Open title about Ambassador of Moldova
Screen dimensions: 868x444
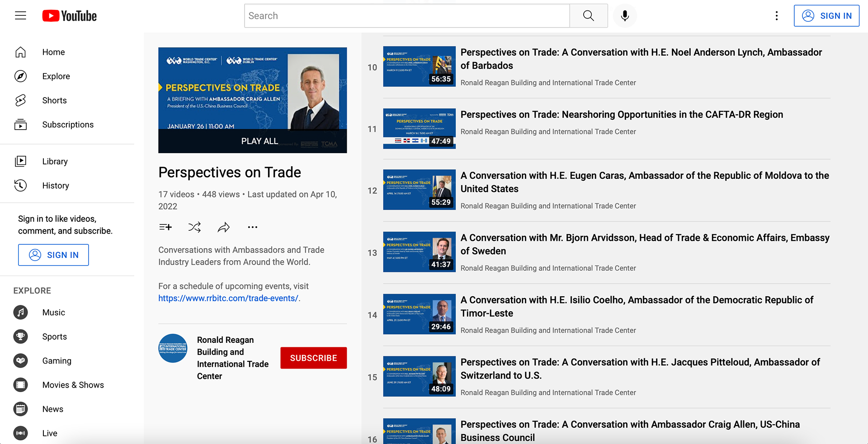pos(645,182)
